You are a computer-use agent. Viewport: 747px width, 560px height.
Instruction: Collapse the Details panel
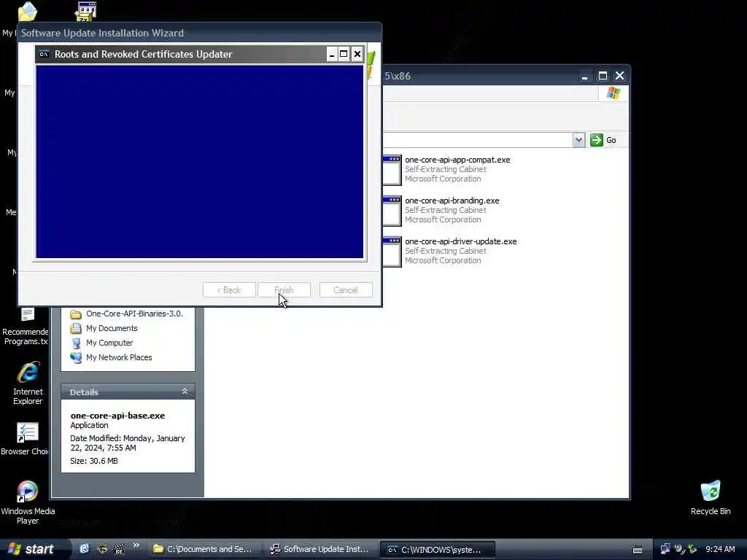coord(185,392)
